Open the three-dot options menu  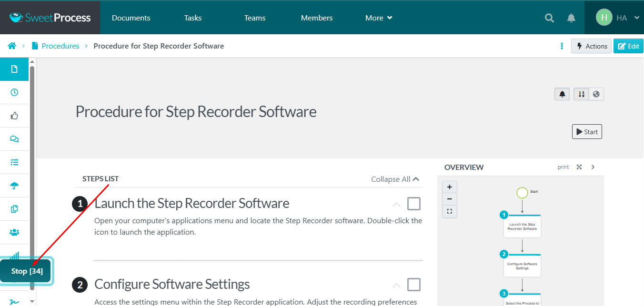tap(562, 46)
